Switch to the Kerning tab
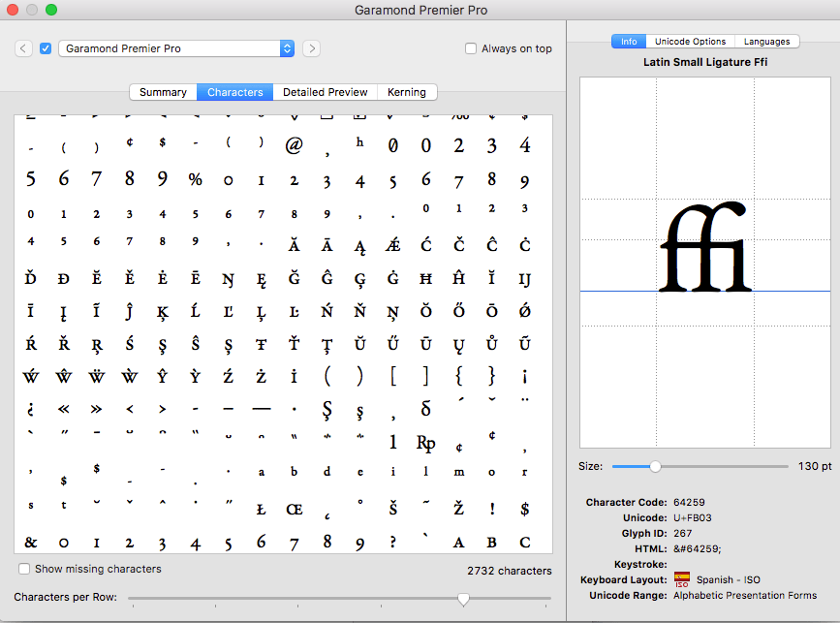 tap(407, 92)
